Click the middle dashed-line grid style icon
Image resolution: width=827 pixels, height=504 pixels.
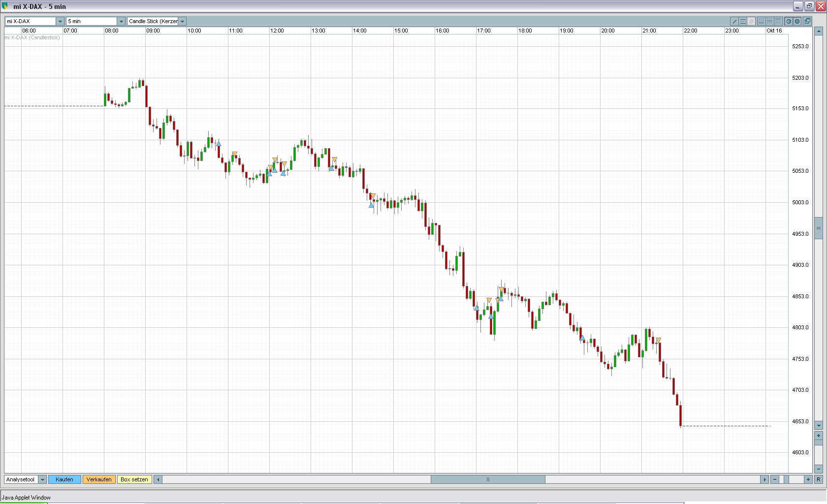(769, 21)
